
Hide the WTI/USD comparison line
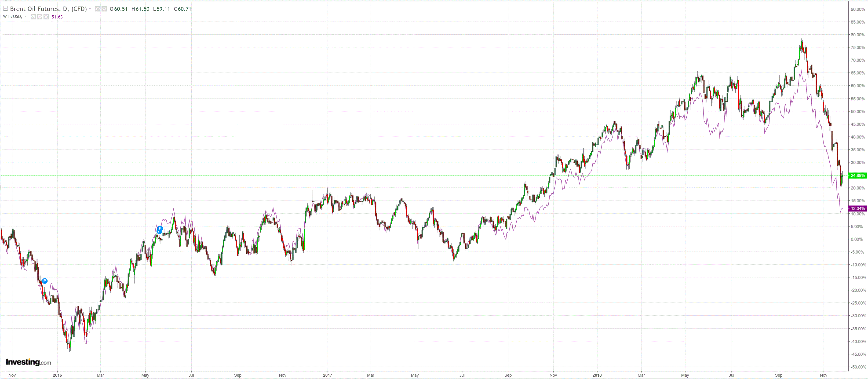[33, 17]
